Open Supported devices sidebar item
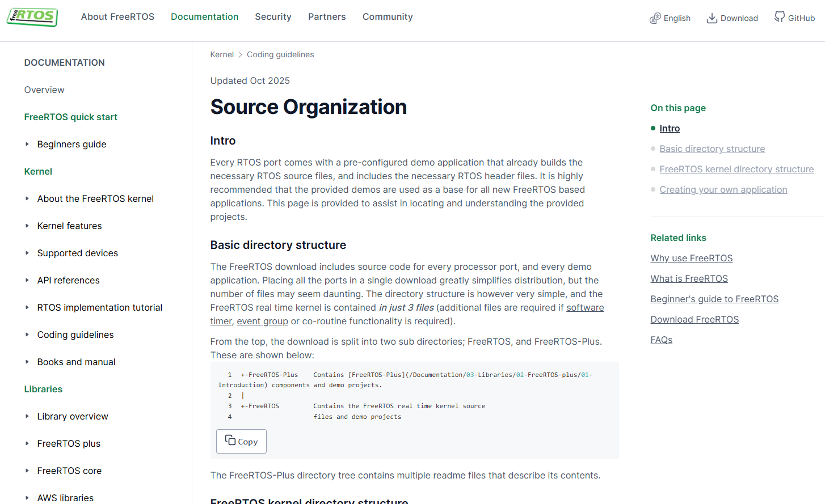 point(78,253)
